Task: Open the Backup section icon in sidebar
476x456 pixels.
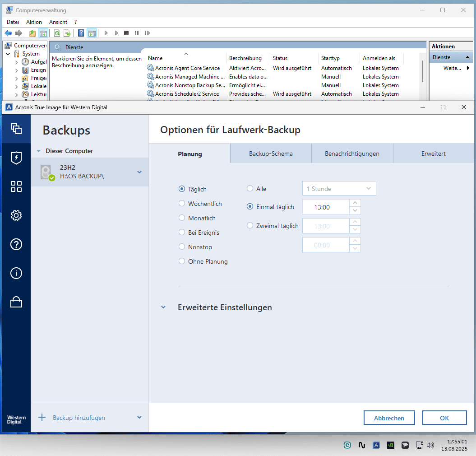Action: click(16, 129)
